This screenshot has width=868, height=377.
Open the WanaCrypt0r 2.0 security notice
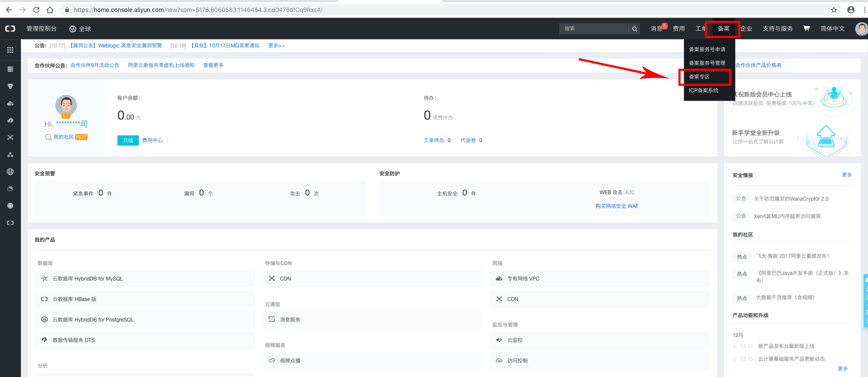[x=791, y=199]
